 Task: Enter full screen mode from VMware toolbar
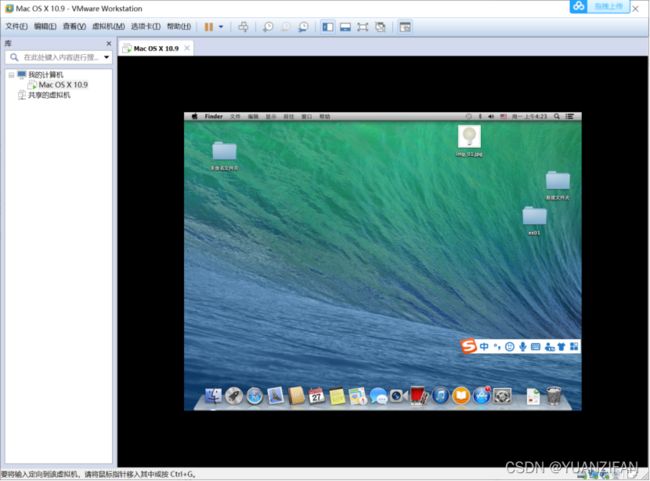[x=363, y=27]
